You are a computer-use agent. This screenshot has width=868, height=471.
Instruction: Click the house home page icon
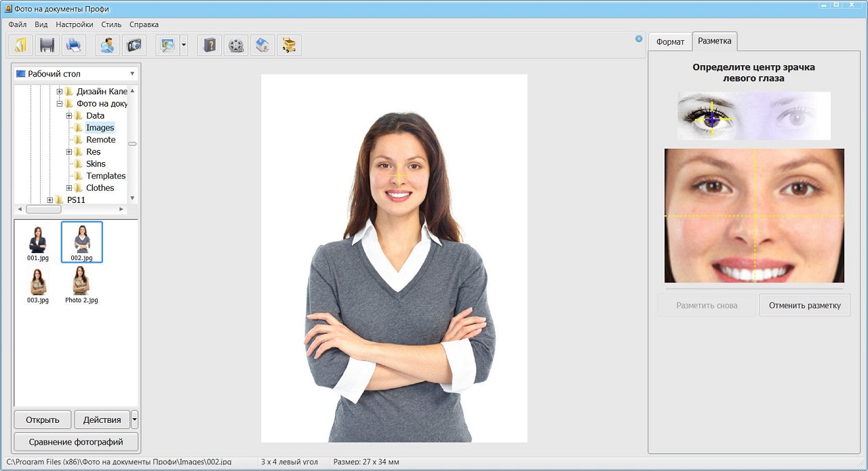(262, 45)
